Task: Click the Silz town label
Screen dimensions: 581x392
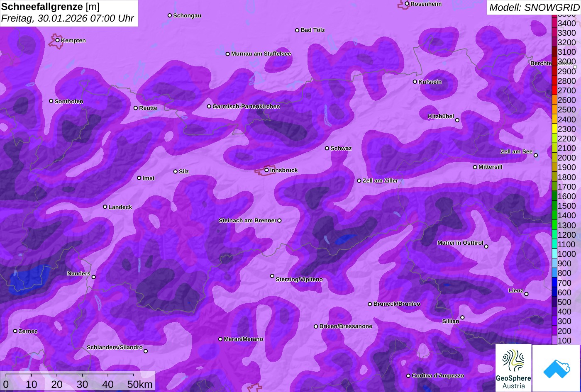Action: pos(184,172)
